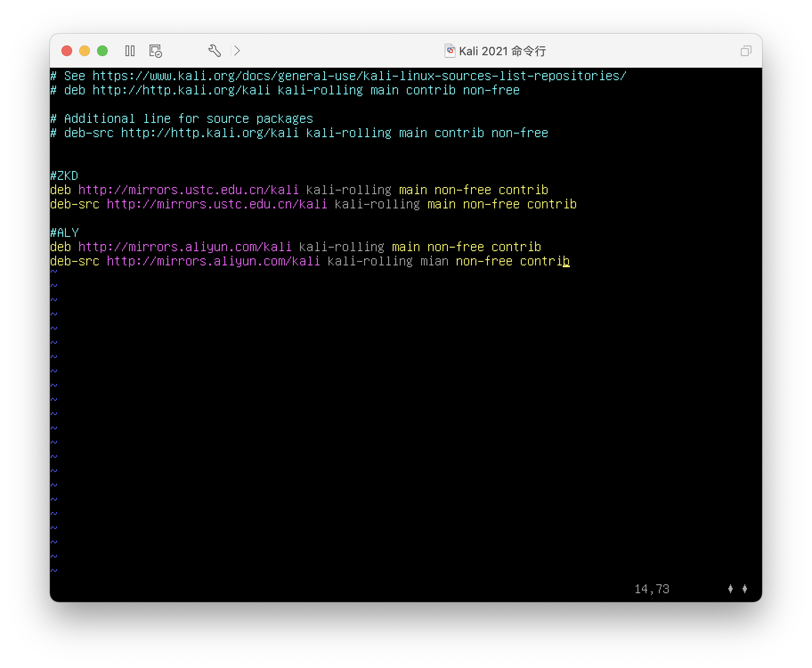
Task: Click the deb-src mirrors.ustc.edu.cn URL
Action: point(217,204)
